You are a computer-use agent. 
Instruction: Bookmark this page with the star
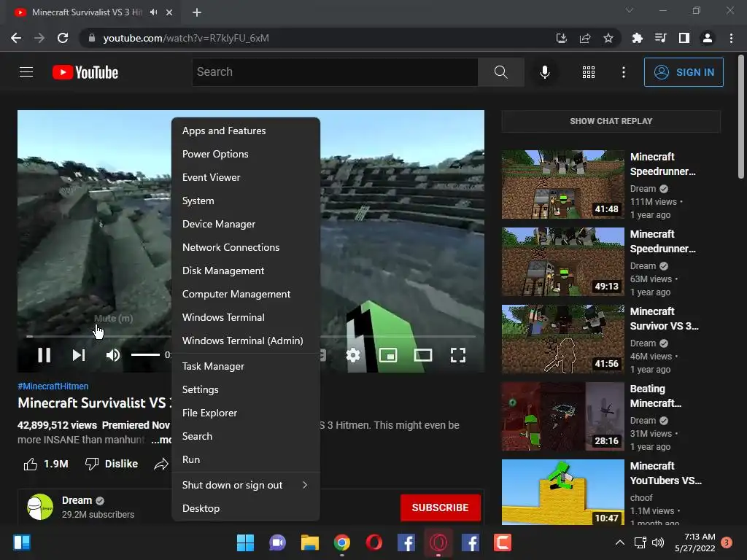tap(608, 38)
